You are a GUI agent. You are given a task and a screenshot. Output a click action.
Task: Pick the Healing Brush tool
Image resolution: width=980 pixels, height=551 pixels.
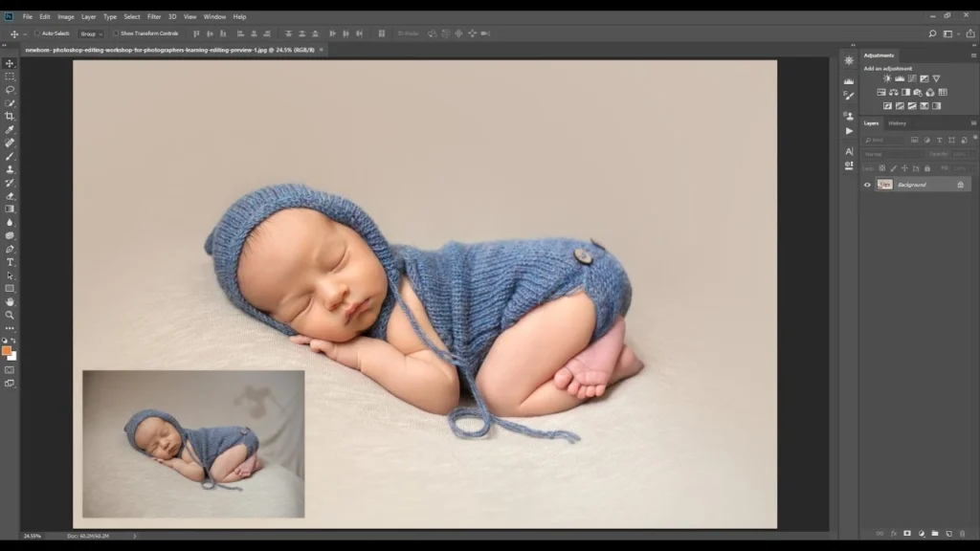pos(10,144)
